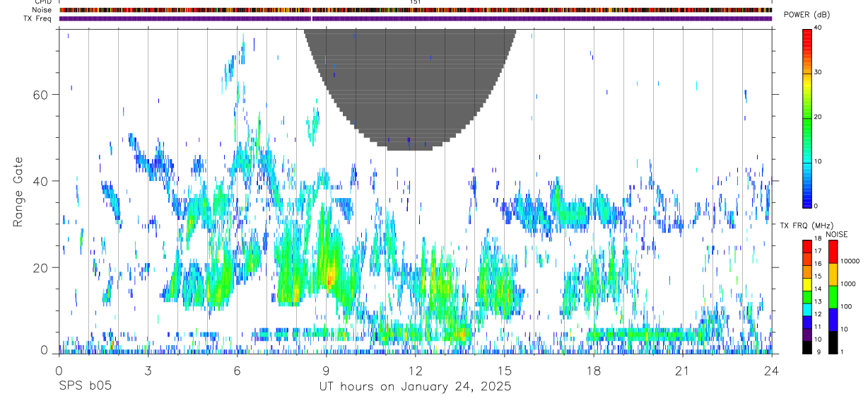Click the 6 tick on UT hours axis
The height and width of the screenshot is (401, 868).
[237, 371]
